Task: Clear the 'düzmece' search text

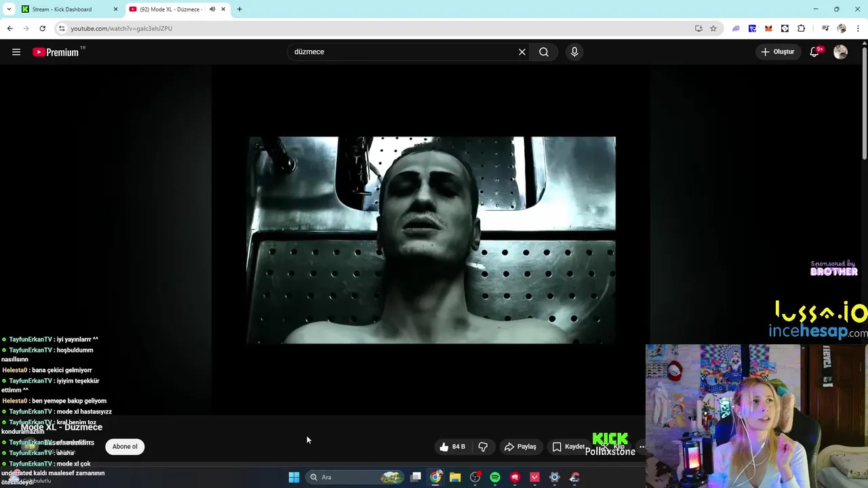Action: coord(522,52)
